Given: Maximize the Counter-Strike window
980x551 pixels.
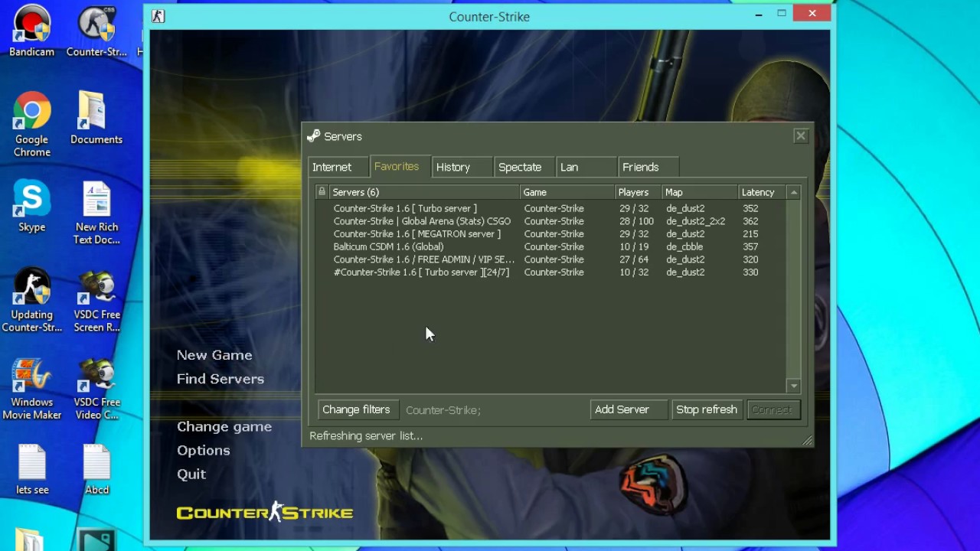Looking at the screenshot, I should click(782, 14).
